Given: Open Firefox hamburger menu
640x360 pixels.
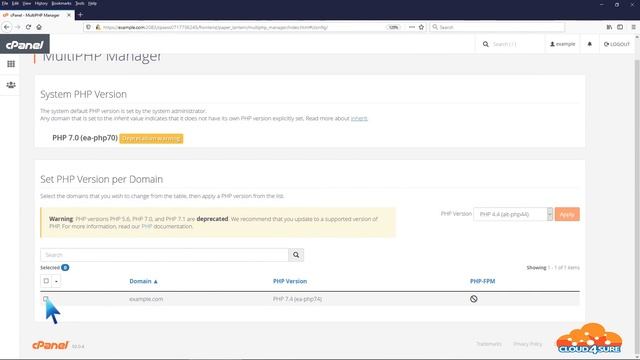Looking at the screenshot, I should pos(633,27).
